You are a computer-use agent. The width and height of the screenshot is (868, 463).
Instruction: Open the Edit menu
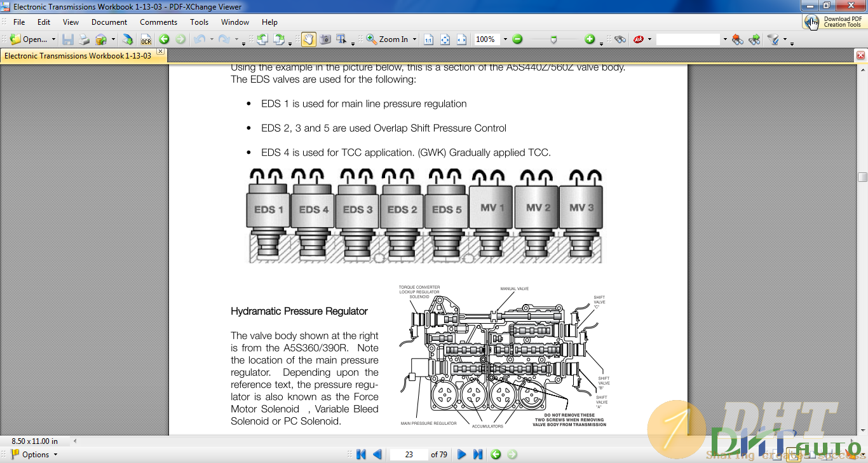click(43, 22)
